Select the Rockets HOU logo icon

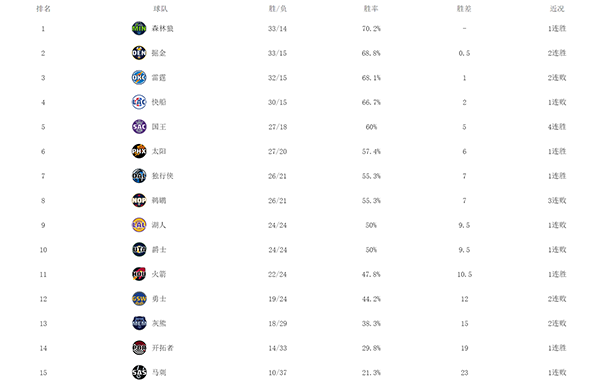139,274
